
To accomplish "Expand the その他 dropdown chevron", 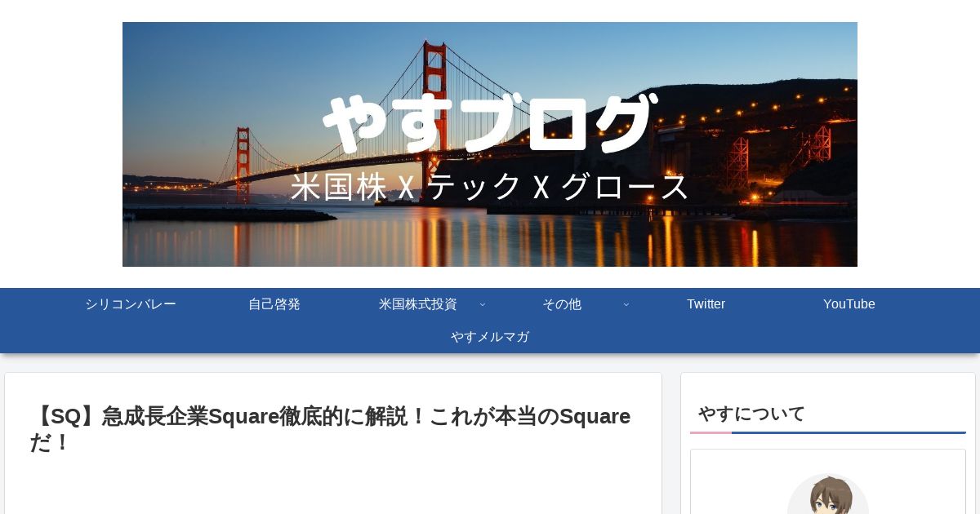I will [626, 304].
